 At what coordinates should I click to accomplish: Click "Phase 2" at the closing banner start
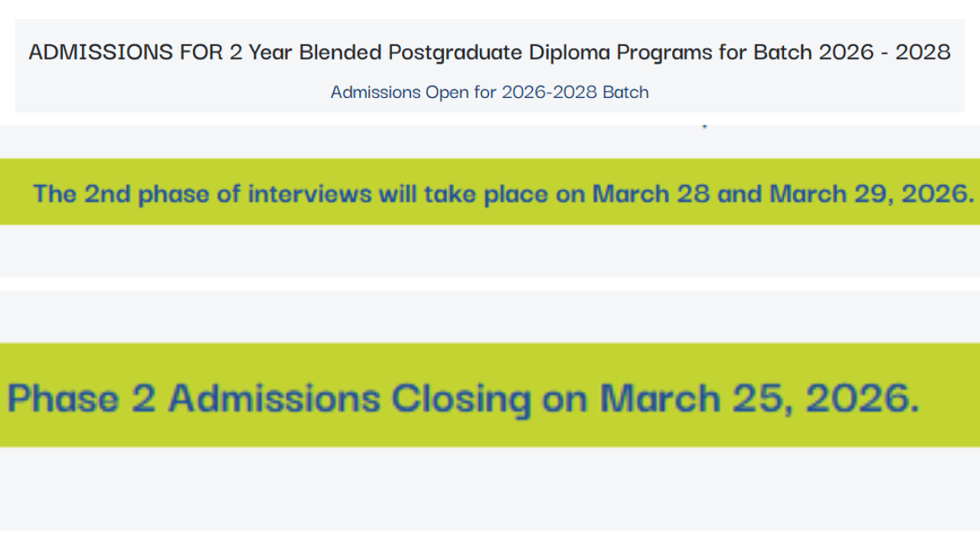tap(80, 399)
